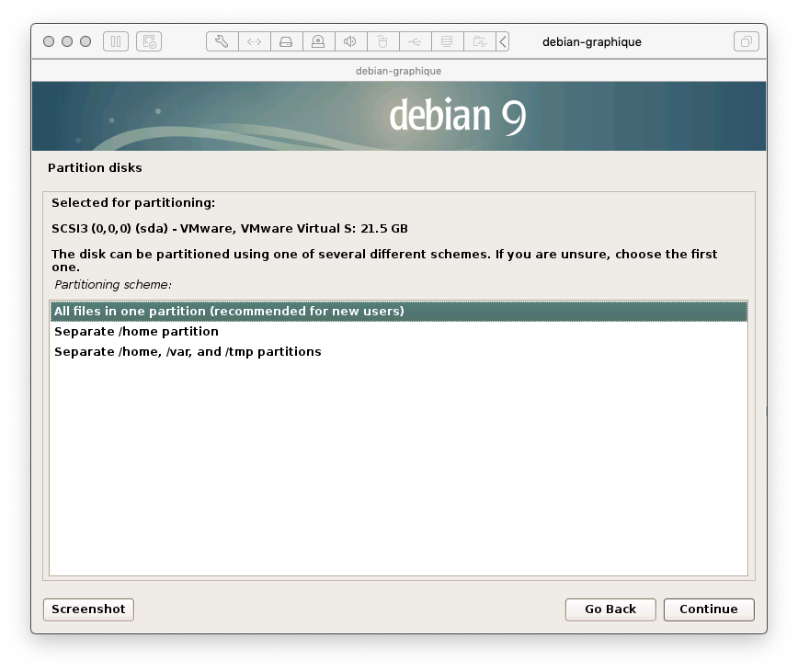Open virtual machine settings wrench icon
This screenshot has height=672, width=798.
(222, 41)
